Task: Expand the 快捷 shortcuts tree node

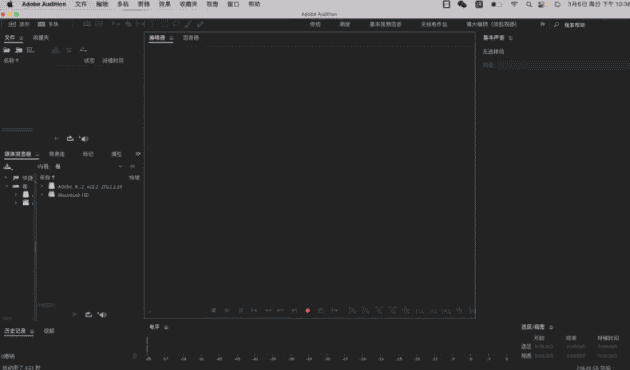Action: pos(6,177)
